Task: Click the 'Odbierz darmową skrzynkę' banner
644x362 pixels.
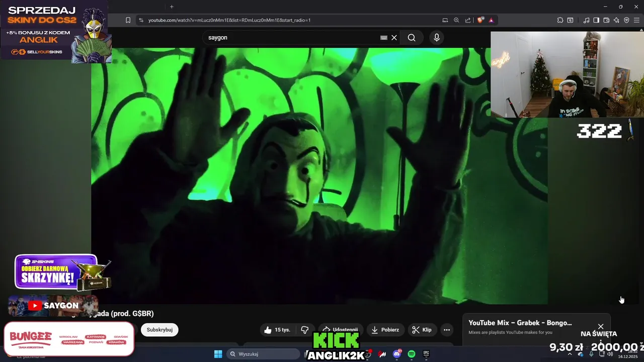Action: [x=62, y=273]
